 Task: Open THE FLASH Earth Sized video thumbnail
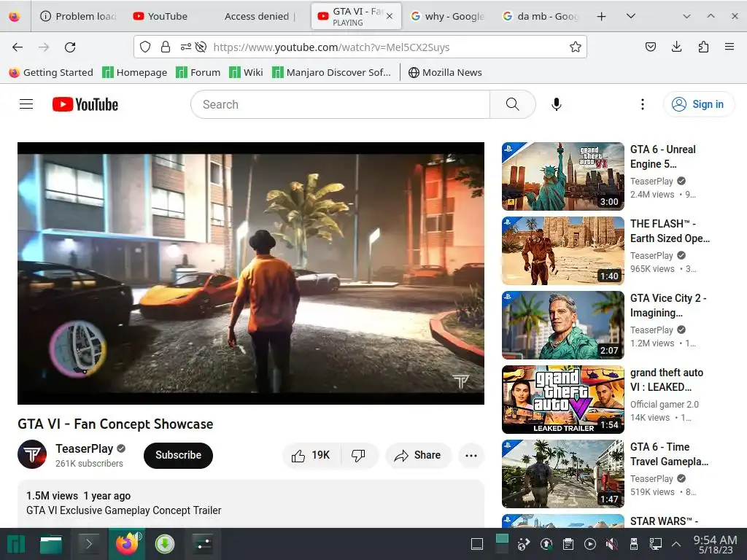pyautogui.click(x=562, y=251)
